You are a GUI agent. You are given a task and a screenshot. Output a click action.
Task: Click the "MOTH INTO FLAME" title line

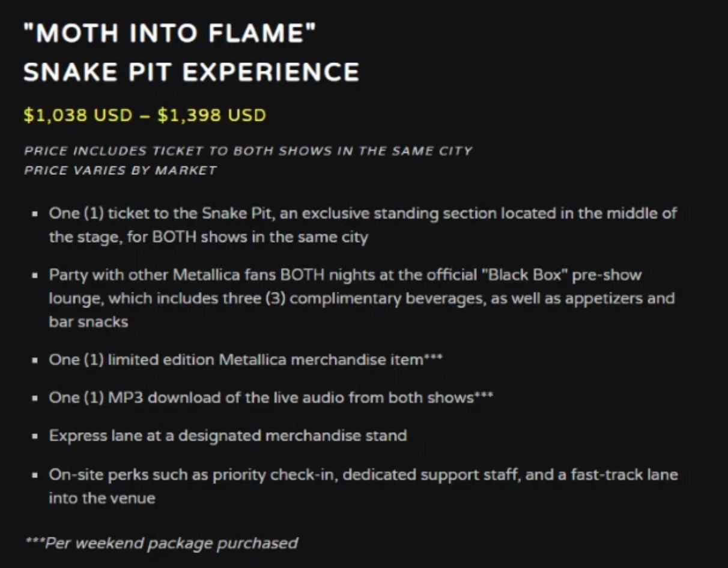(170, 32)
